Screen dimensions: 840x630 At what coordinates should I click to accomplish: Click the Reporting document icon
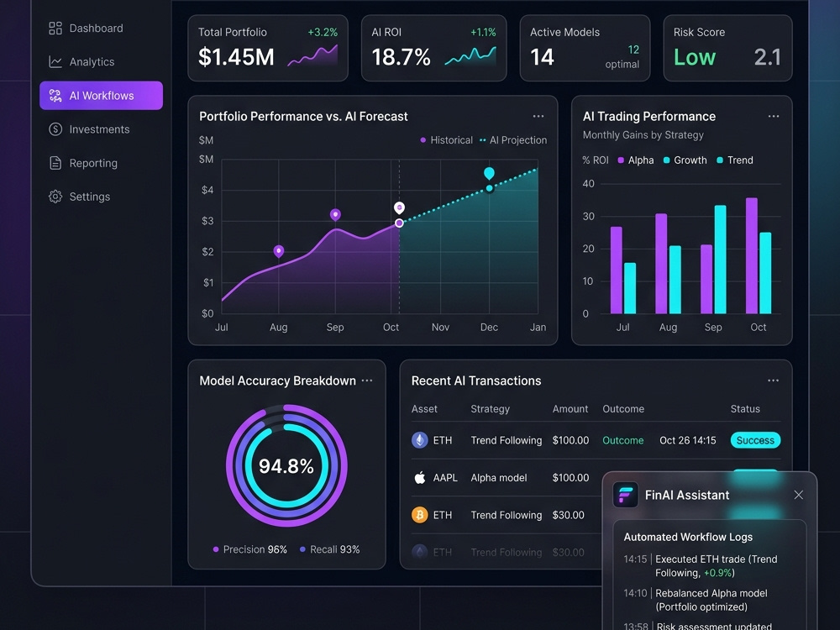[55, 163]
